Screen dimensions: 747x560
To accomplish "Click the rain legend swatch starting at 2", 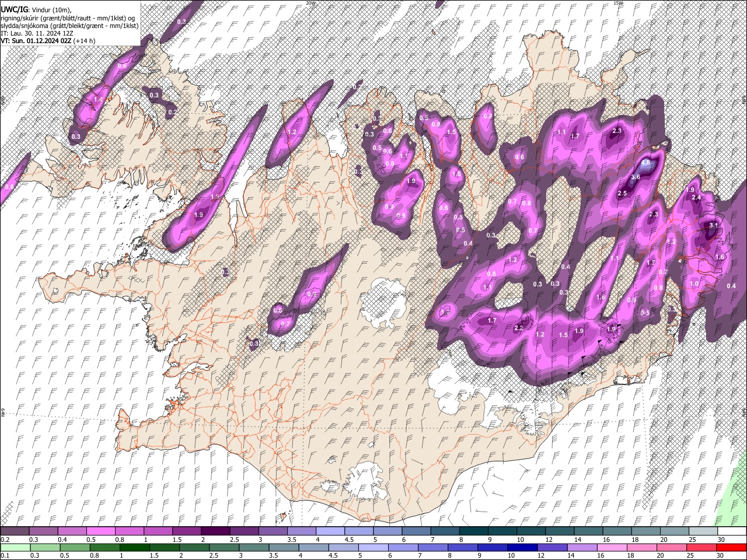I will [194, 548].
